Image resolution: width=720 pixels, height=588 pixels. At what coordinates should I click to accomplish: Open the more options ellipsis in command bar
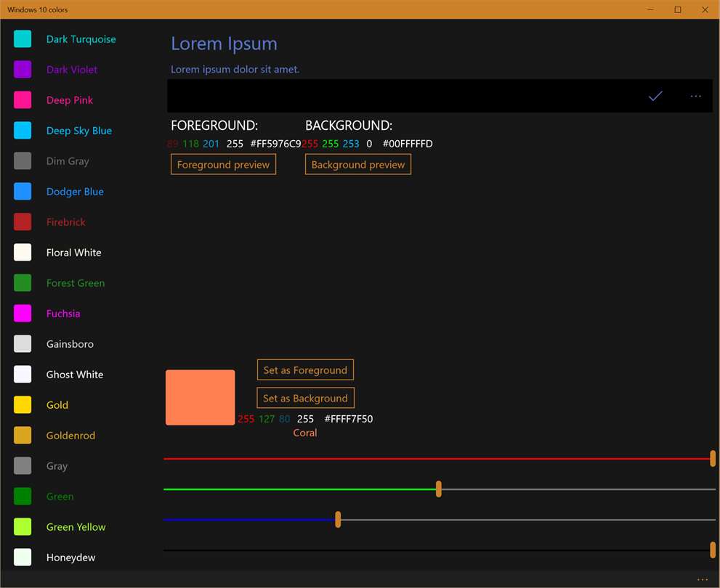coord(696,96)
